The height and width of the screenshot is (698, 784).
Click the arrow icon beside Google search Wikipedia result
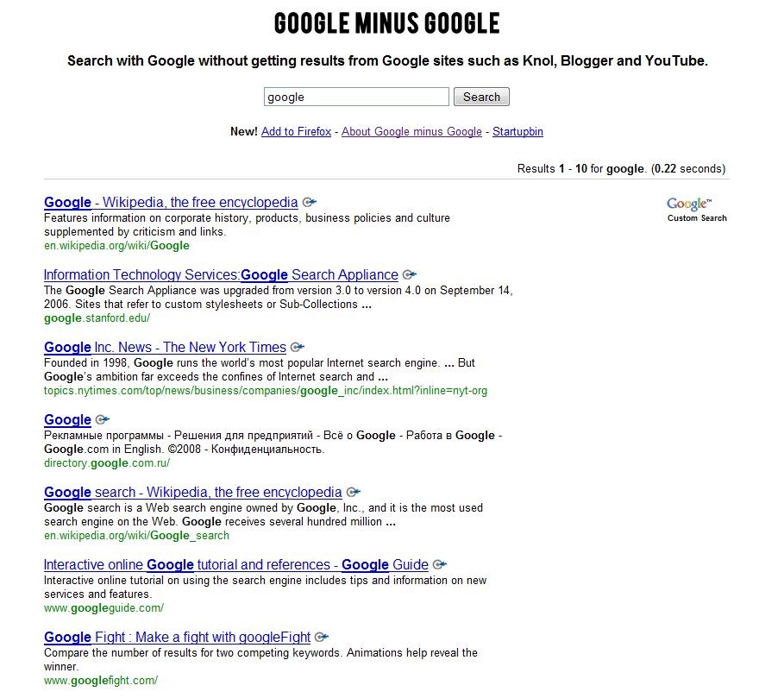354,493
